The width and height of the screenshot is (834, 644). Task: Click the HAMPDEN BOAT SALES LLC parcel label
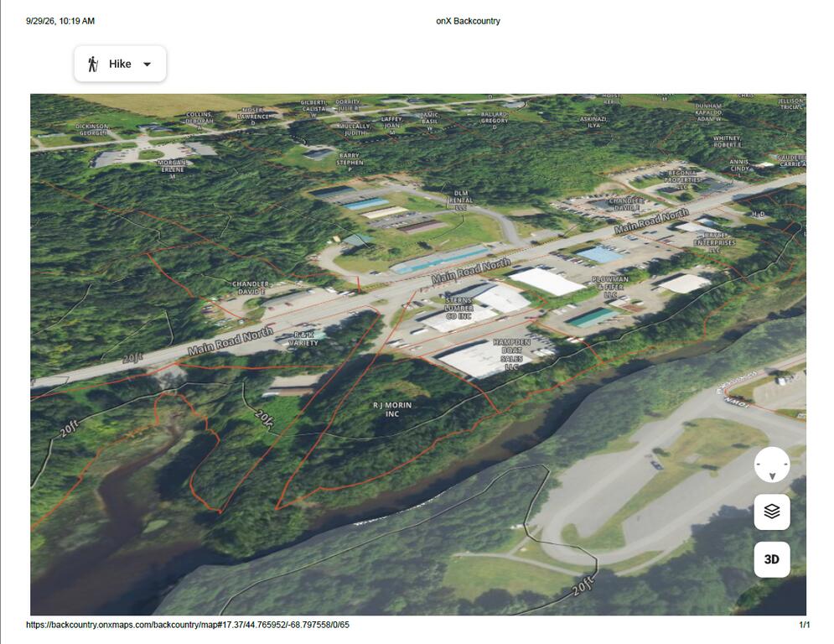pos(511,354)
